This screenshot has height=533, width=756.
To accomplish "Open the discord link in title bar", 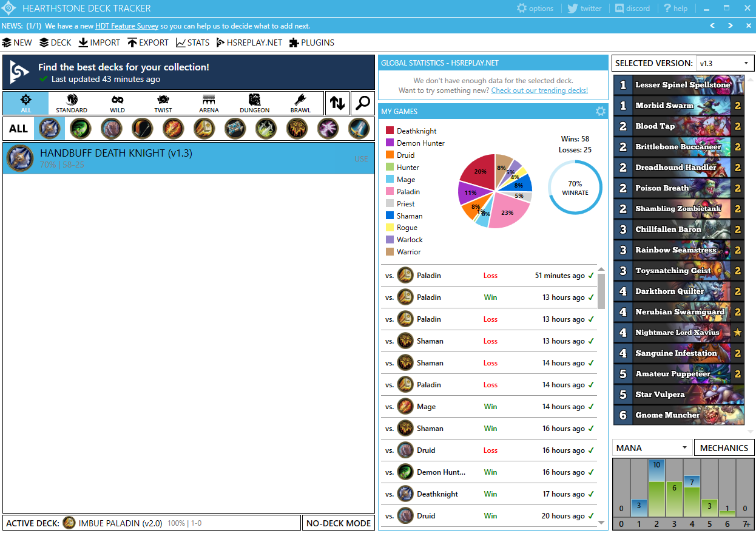I will (632, 8).
